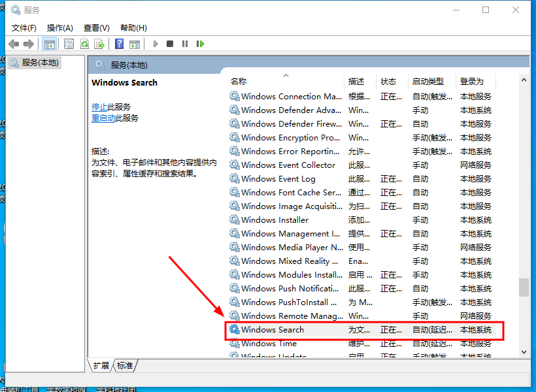Image resolution: width=536 pixels, height=392 pixels.
Task: Switch to the 标准 tab
Action: pyautogui.click(x=125, y=366)
